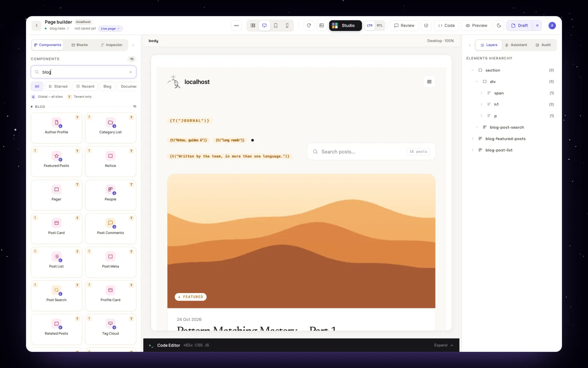Image resolution: width=588 pixels, height=368 pixels.
Task: Expand the Code Editor panel
Action: point(444,345)
